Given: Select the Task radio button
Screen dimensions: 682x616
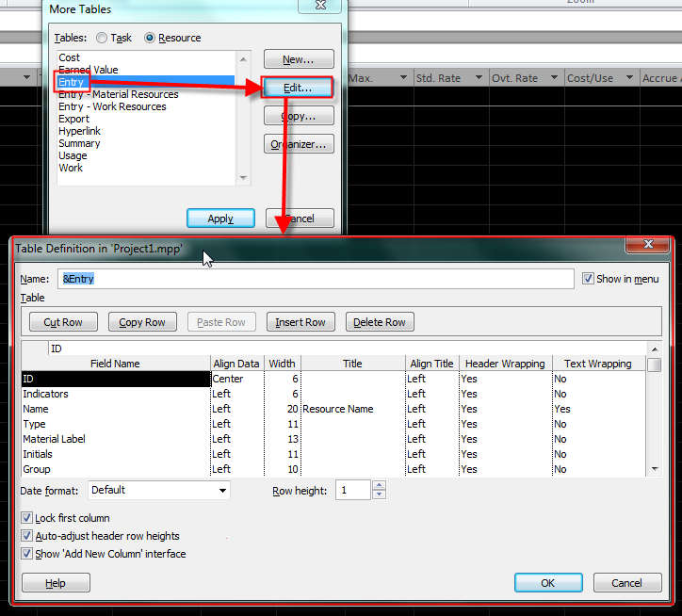Looking at the screenshot, I should tap(101, 38).
